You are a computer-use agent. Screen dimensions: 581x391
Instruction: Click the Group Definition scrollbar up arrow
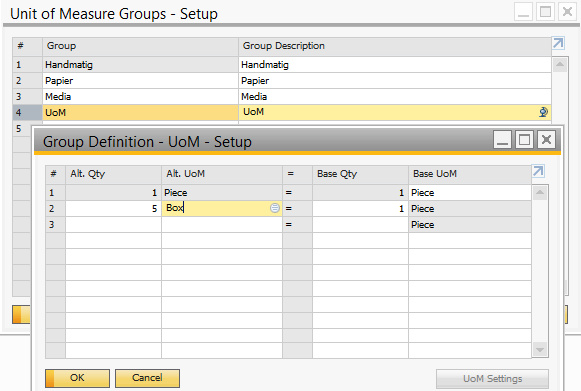click(x=540, y=192)
